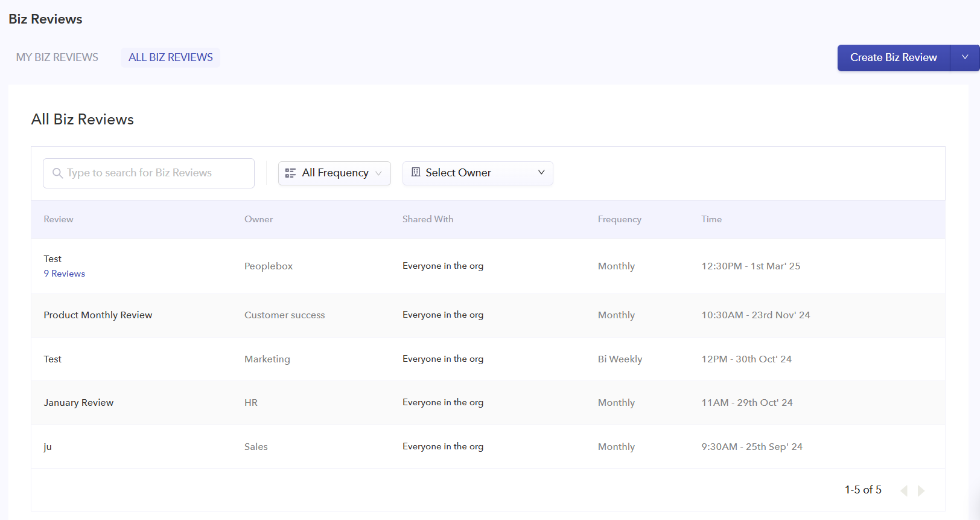
Task: Open the January Review entry
Action: click(x=78, y=403)
